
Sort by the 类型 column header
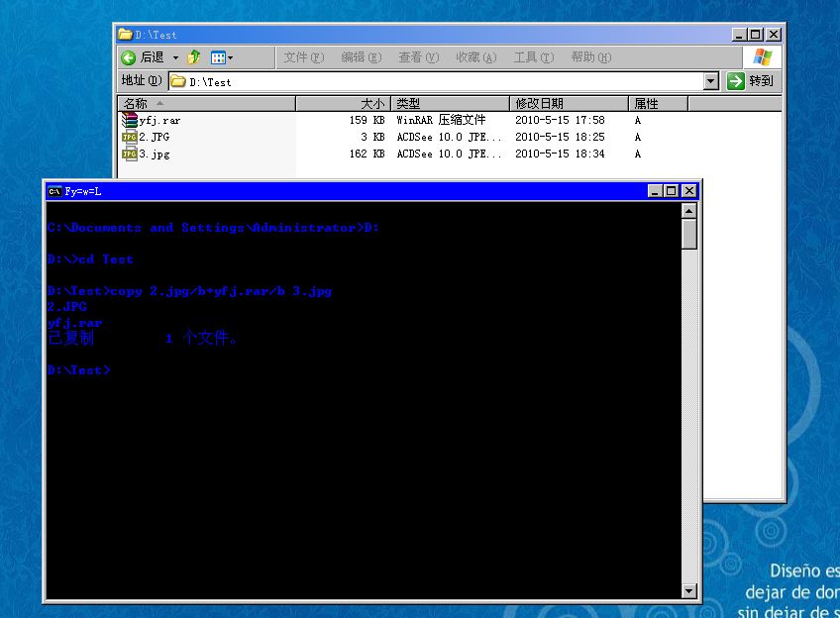click(451, 103)
